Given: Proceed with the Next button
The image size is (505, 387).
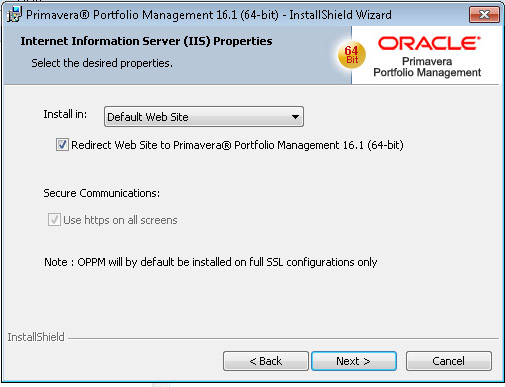Looking at the screenshot, I should 354,361.
